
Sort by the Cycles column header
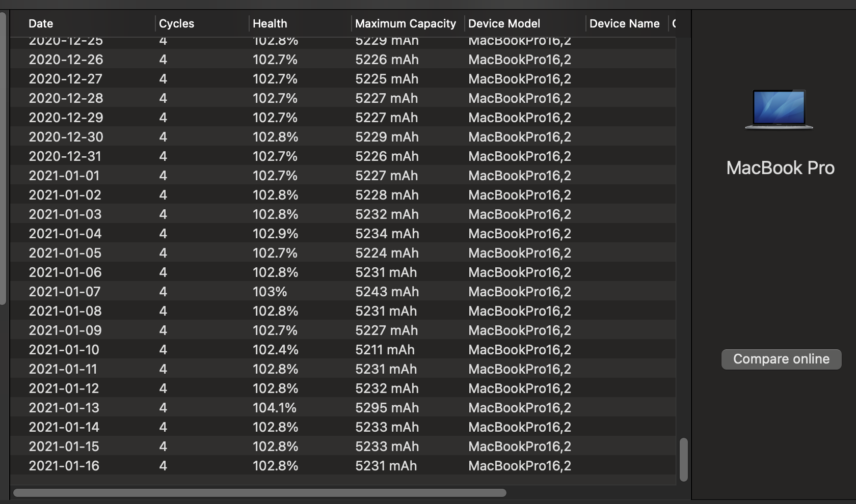point(176,23)
